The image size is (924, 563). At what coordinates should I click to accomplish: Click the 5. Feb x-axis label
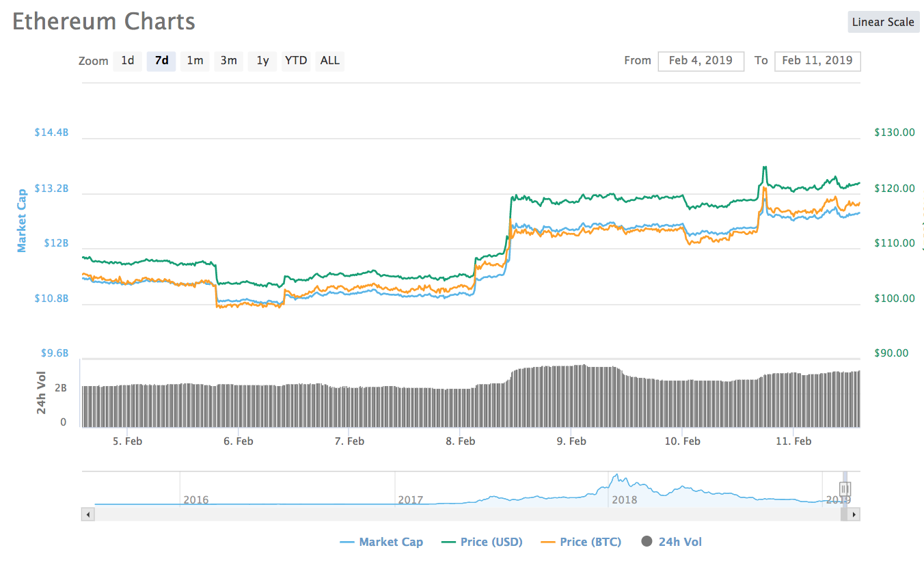(x=127, y=441)
